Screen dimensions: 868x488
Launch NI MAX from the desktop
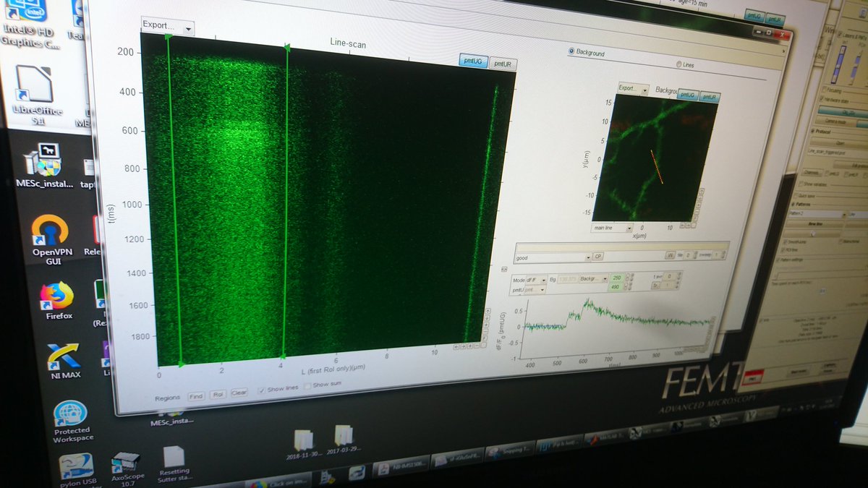(x=64, y=361)
